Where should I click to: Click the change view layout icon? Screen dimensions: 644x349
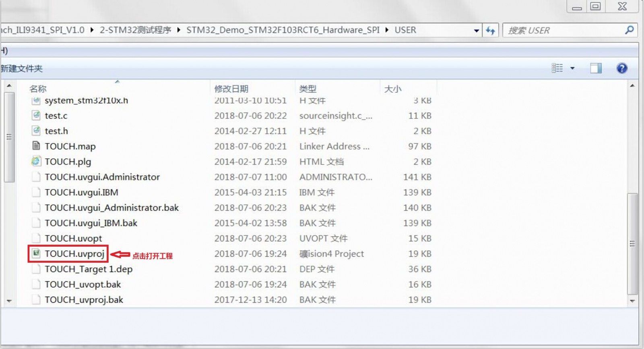(x=557, y=69)
